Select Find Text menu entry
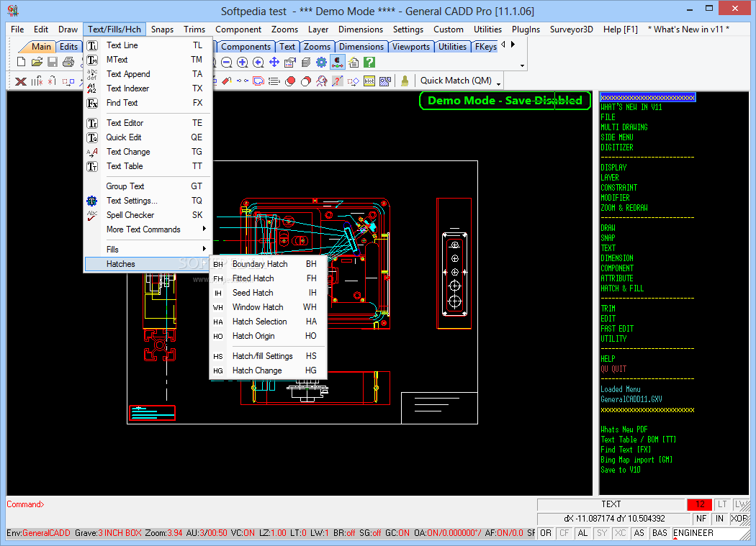The width and height of the screenshot is (756, 546). click(148, 103)
